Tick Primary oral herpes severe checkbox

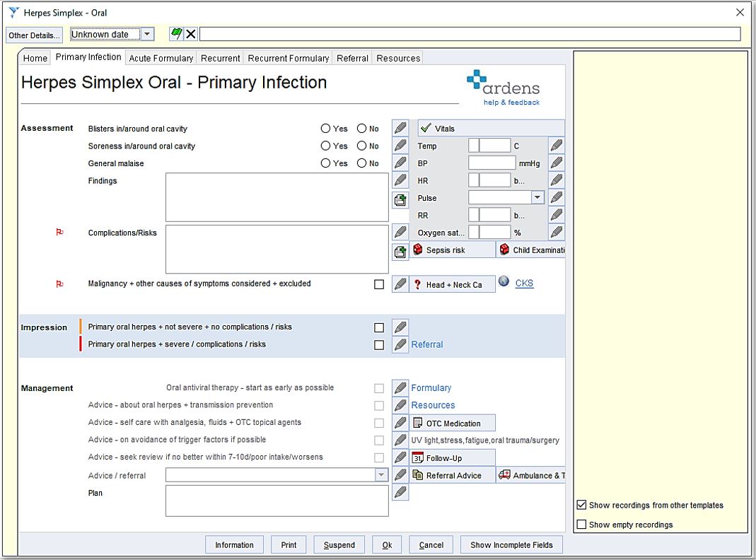coord(379,345)
